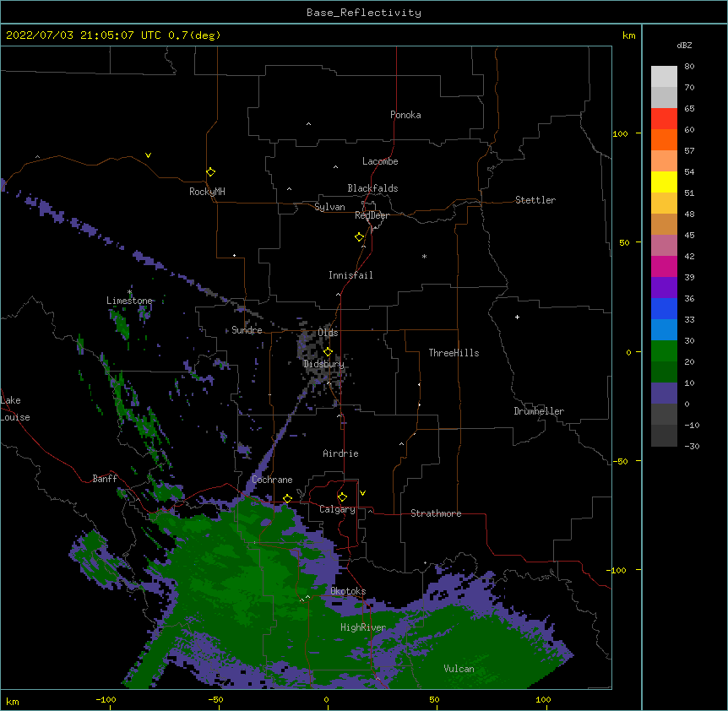Click the red 65 dBZ legend swatch
728x711 pixels.
[664, 118]
